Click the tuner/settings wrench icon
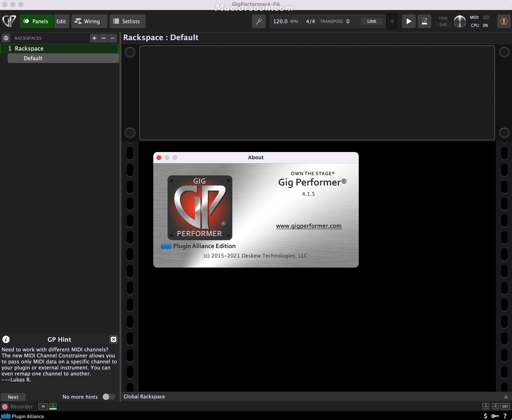512x420 pixels. click(x=258, y=21)
